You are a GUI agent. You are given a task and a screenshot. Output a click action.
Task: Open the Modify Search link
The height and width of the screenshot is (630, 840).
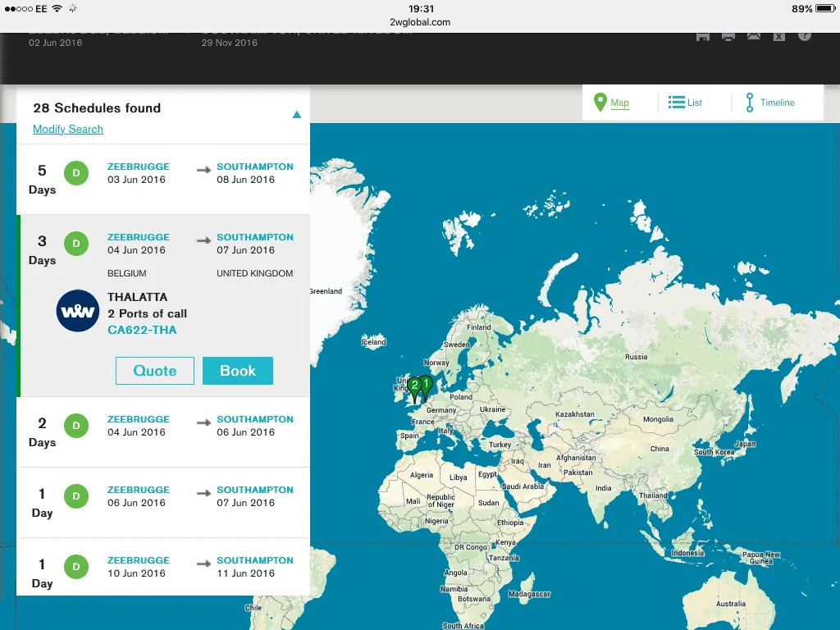point(68,129)
